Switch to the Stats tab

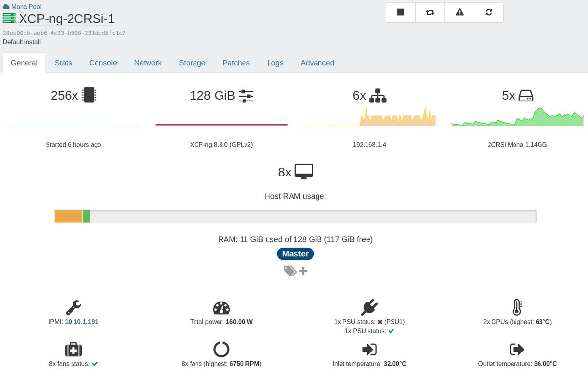coord(63,63)
